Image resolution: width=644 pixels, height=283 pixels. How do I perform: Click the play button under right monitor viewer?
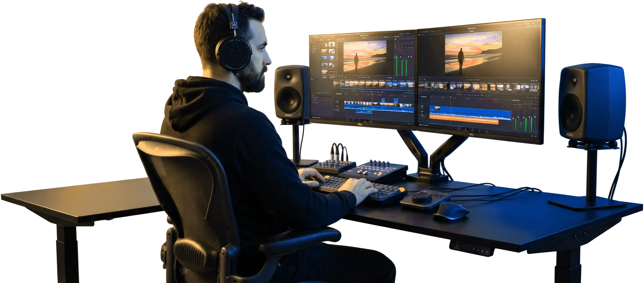pyautogui.click(x=473, y=80)
